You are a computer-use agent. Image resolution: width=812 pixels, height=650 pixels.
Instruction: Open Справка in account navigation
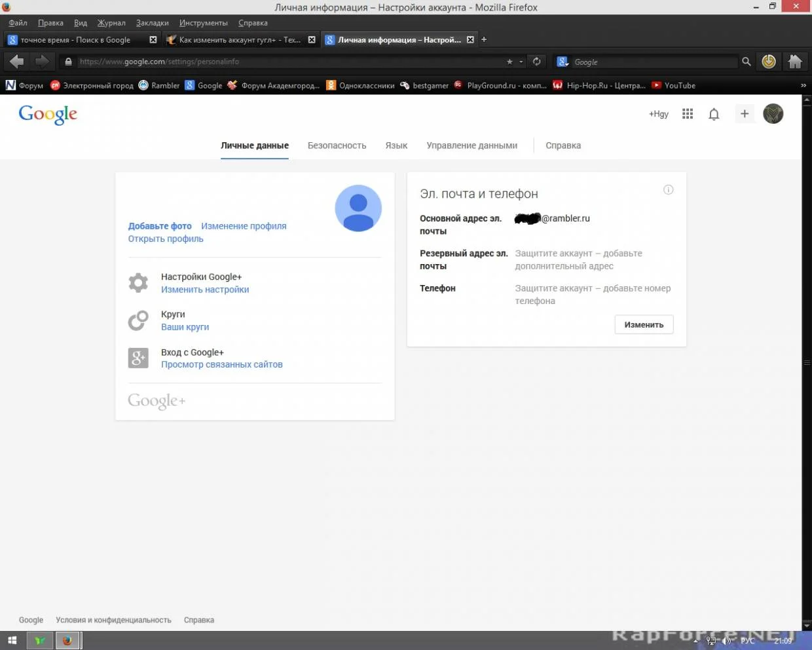point(563,145)
